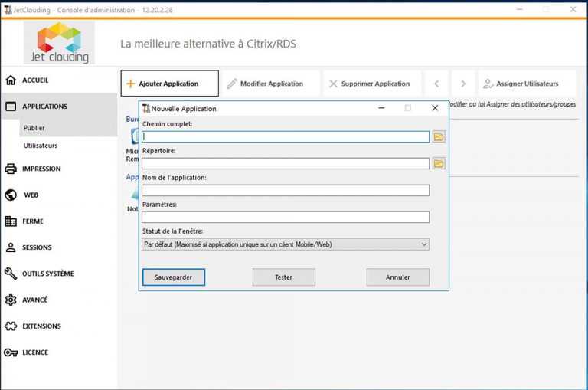This screenshot has width=588, height=390.
Task: Click Ajouter Application toolbar button
Action: click(169, 84)
